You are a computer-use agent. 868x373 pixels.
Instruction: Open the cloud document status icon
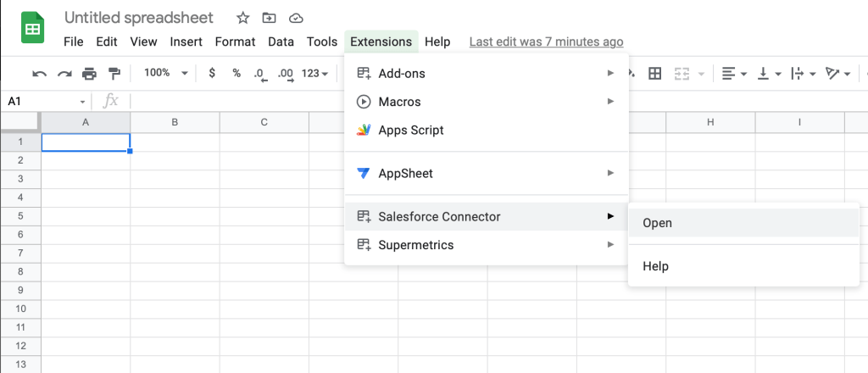click(295, 18)
